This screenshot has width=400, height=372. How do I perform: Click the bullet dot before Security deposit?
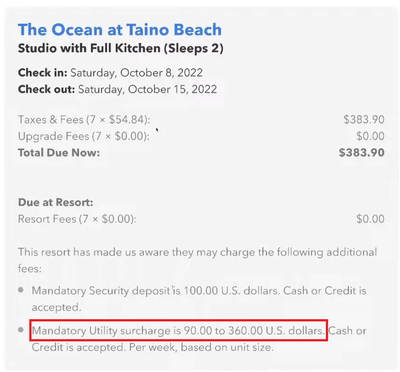(x=21, y=290)
